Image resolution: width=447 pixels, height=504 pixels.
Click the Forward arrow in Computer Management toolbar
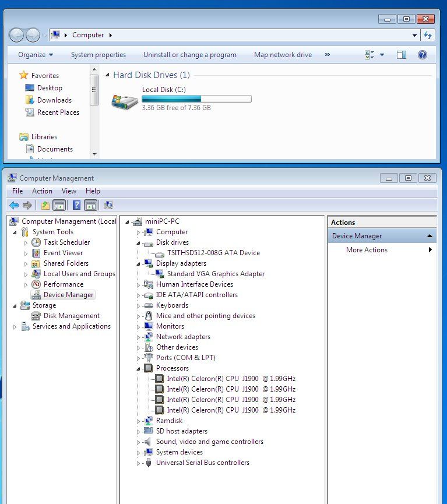(x=27, y=205)
